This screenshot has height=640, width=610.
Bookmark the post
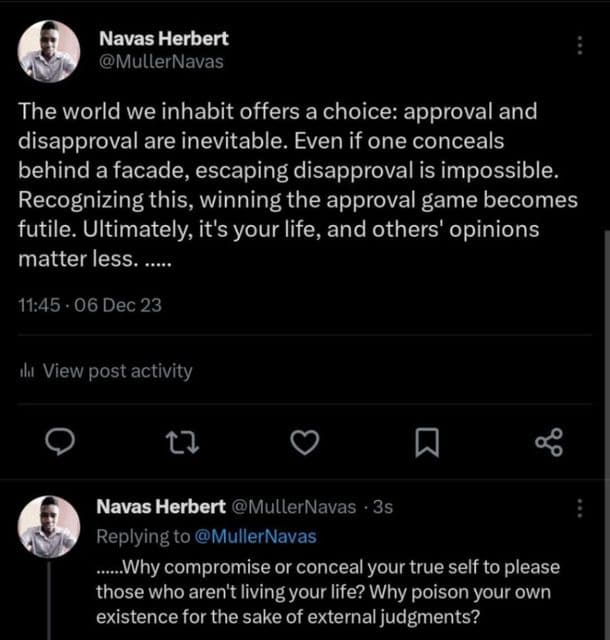point(427,442)
